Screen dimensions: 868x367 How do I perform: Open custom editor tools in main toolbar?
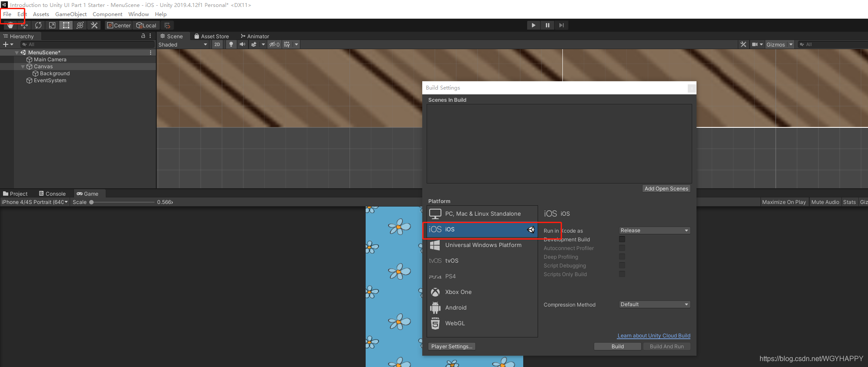click(x=94, y=25)
